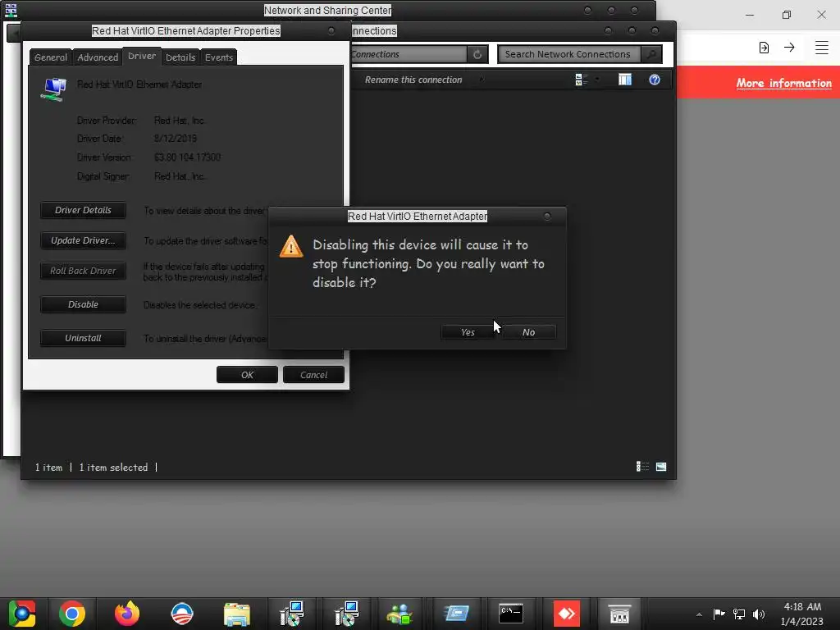Expand the toolbar overflow chevron
The height and width of the screenshot is (630, 840).
point(482,80)
